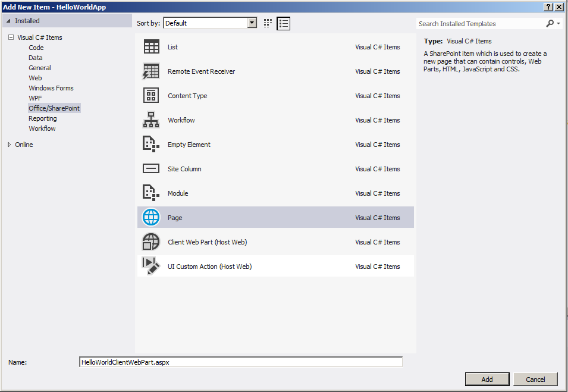Click the Cancel button
The height and width of the screenshot is (392, 568).
(x=535, y=380)
